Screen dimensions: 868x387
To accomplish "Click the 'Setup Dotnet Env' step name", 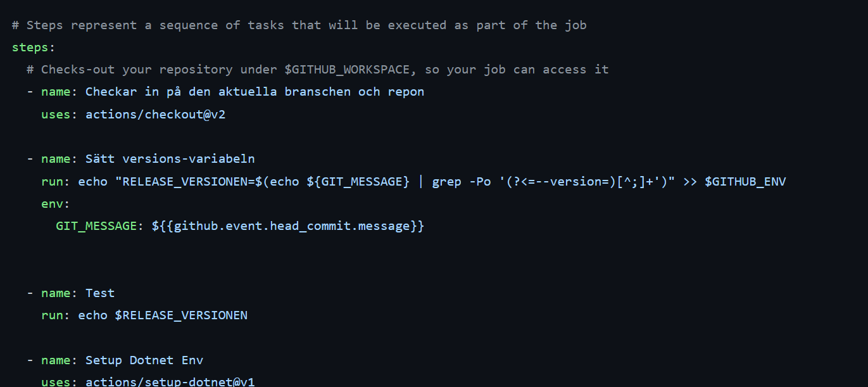I will pos(144,360).
